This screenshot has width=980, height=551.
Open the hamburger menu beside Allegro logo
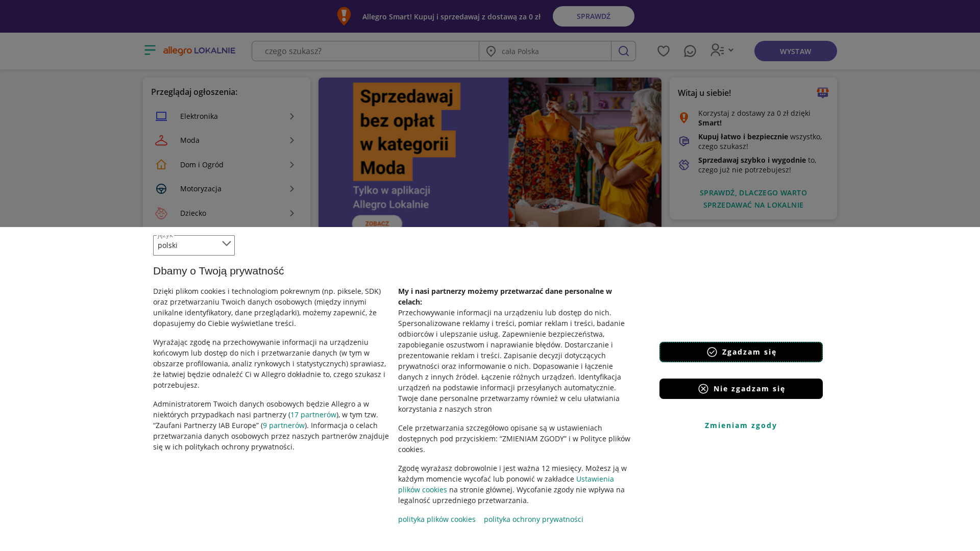[x=150, y=50]
